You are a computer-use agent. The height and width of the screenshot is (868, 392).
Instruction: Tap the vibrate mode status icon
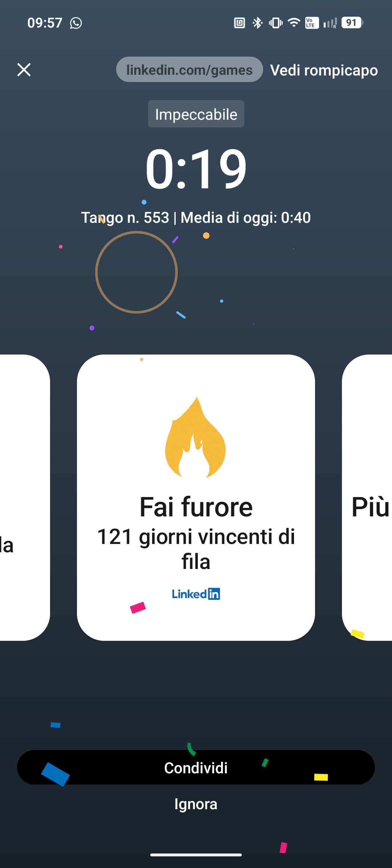pos(276,23)
